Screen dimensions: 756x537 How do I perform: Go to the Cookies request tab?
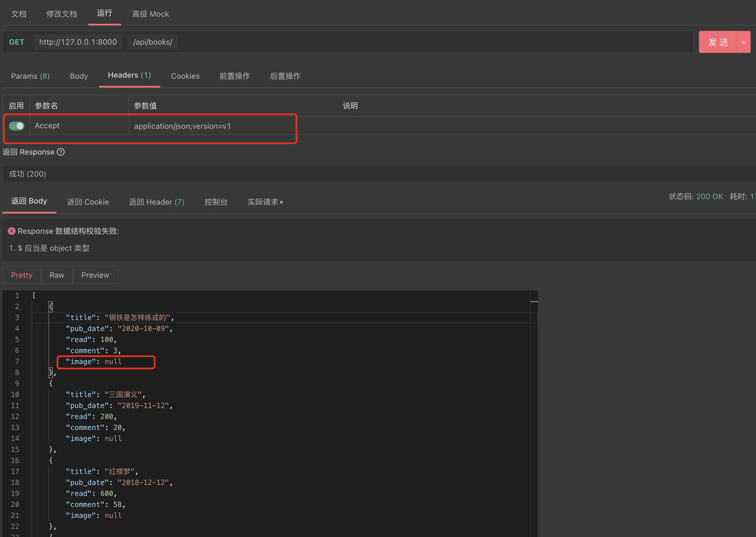tap(185, 76)
